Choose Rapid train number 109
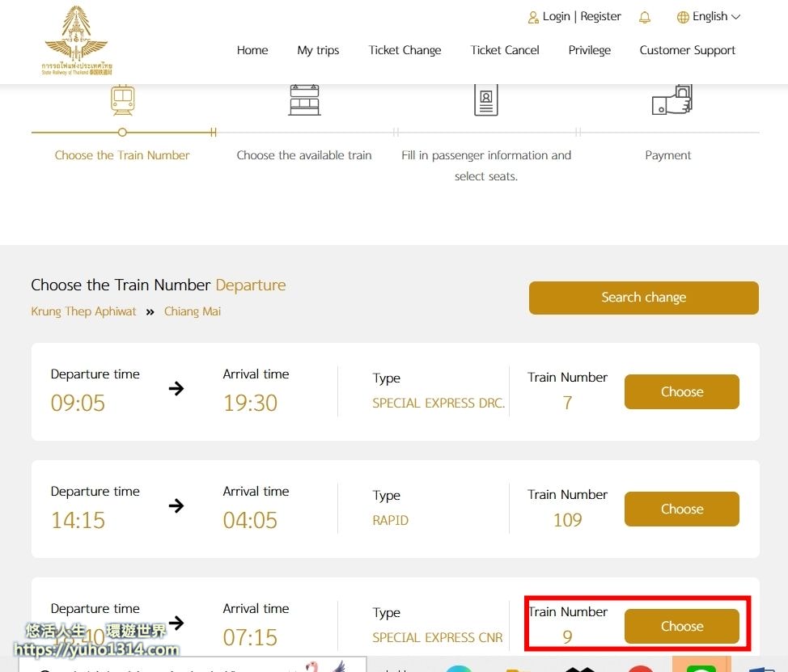Image resolution: width=788 pixels, height=672 pixels. coord(681,509)
